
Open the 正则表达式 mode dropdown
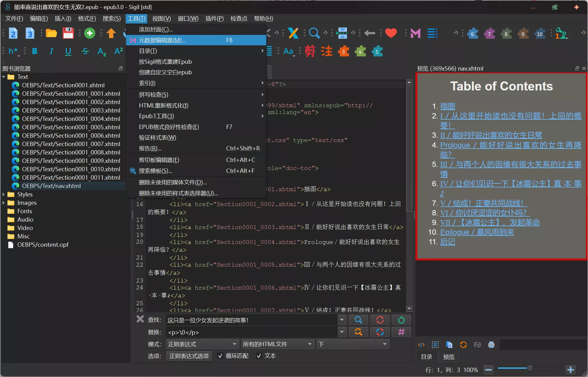202,344
